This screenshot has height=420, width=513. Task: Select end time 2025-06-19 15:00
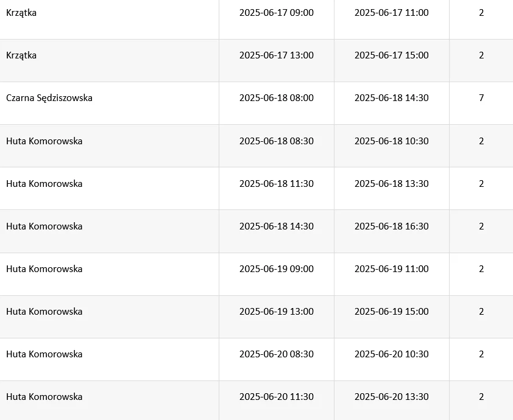pos(392,312)
